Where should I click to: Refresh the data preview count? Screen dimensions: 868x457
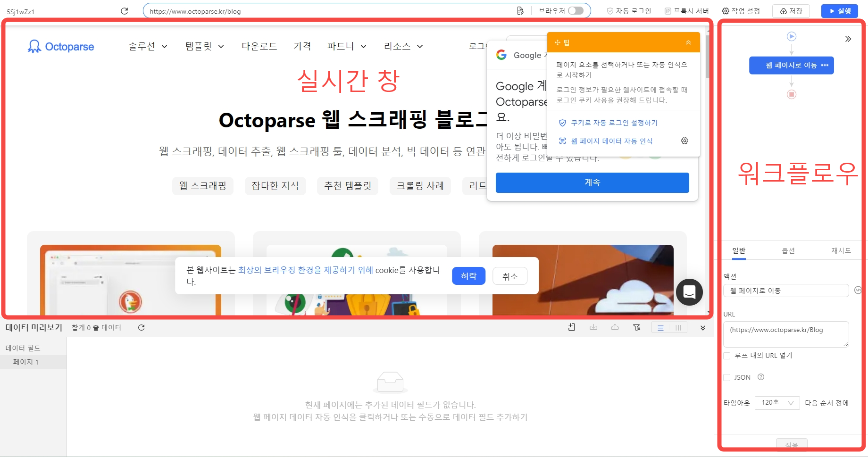tap(141, 327)
